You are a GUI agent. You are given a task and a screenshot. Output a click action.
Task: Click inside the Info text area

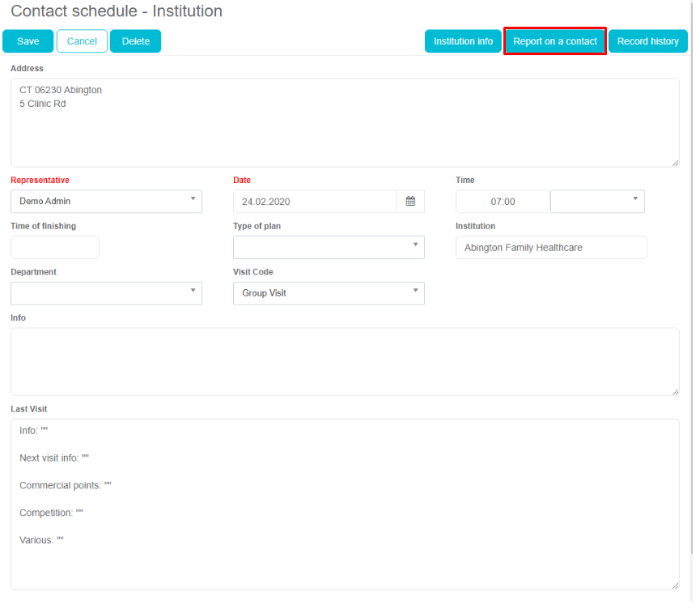pos(345,362)
